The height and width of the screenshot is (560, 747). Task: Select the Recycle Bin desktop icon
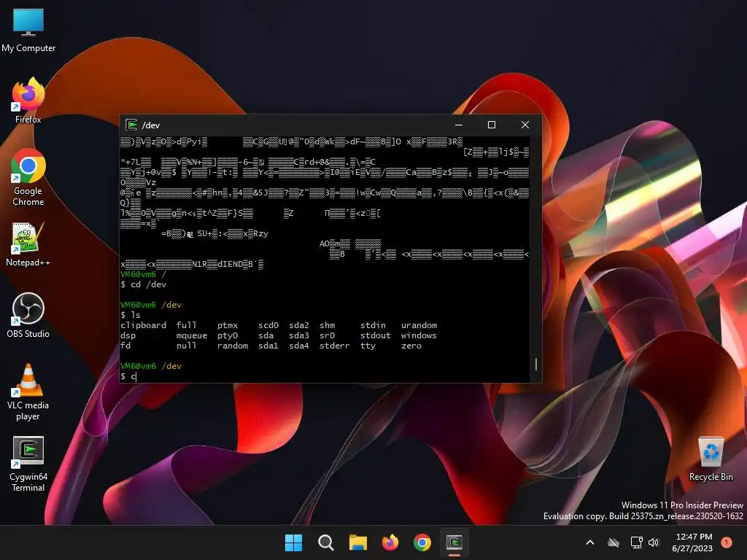[711, 459]
